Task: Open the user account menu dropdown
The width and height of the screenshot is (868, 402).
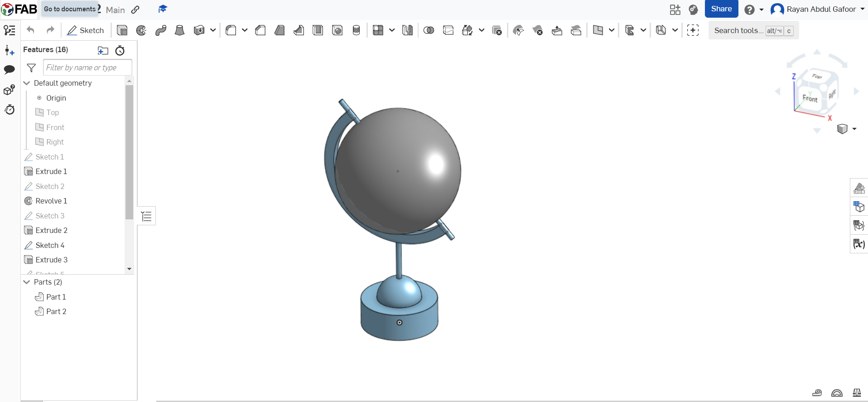Action: [x=862, y=9]
